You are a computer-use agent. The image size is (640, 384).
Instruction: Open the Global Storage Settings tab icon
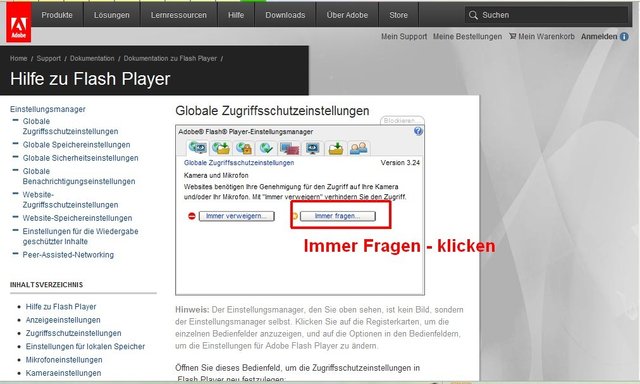(221, 148)
